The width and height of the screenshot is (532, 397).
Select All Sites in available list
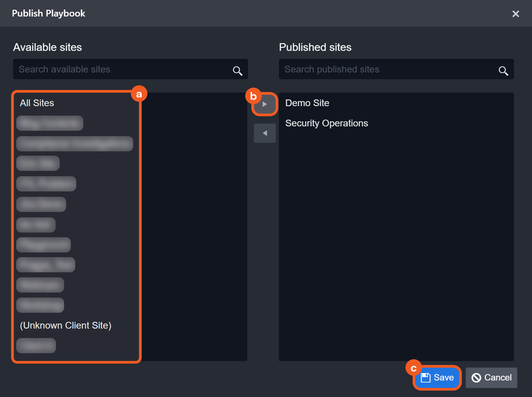(37, 103)
